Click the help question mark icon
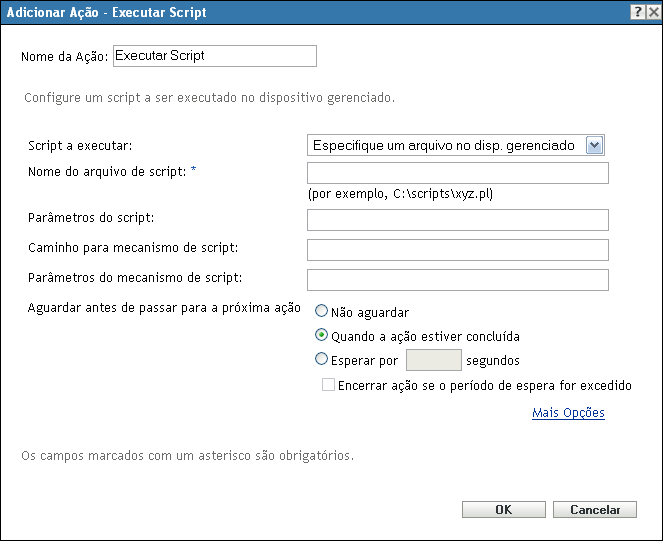Viewport: 663px width, 541px height. coord(636,10)
